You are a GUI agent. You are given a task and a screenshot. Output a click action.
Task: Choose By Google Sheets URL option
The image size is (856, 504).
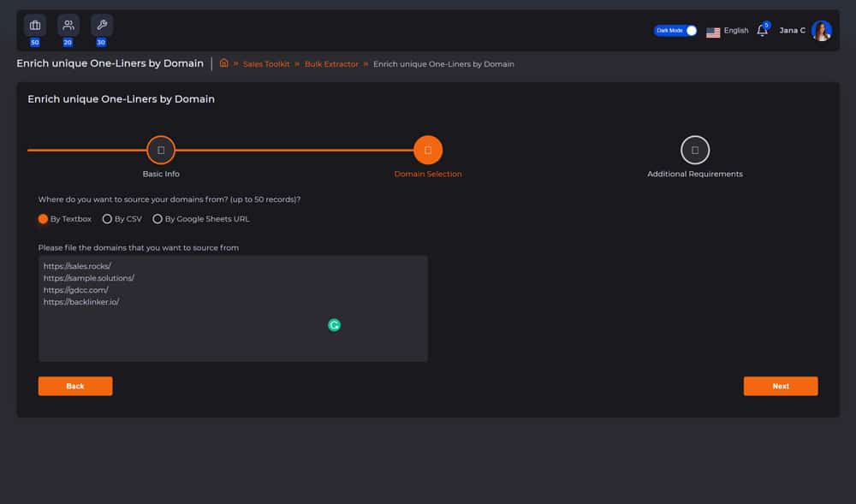158,219
